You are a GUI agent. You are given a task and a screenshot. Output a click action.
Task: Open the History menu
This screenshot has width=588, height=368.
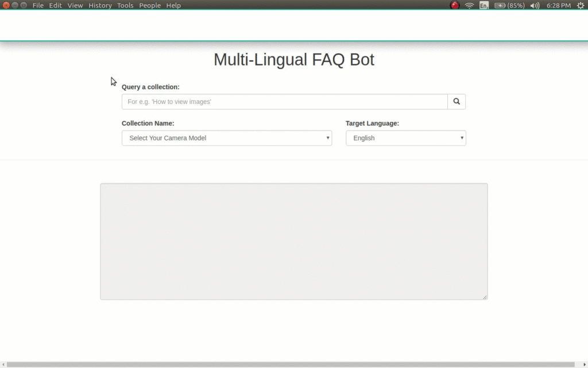pyautogui.click(x=100, y=6)
